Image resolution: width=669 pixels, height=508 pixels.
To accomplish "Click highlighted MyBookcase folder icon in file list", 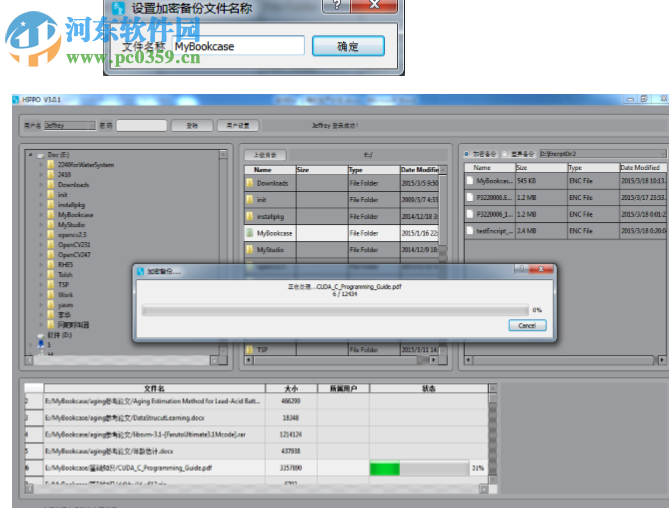I will (x=250, y=233).
